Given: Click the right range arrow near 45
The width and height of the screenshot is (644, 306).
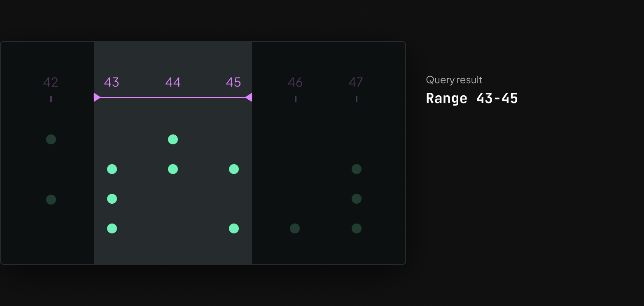Looking at the screenshot, I should [x=249, y=97].
